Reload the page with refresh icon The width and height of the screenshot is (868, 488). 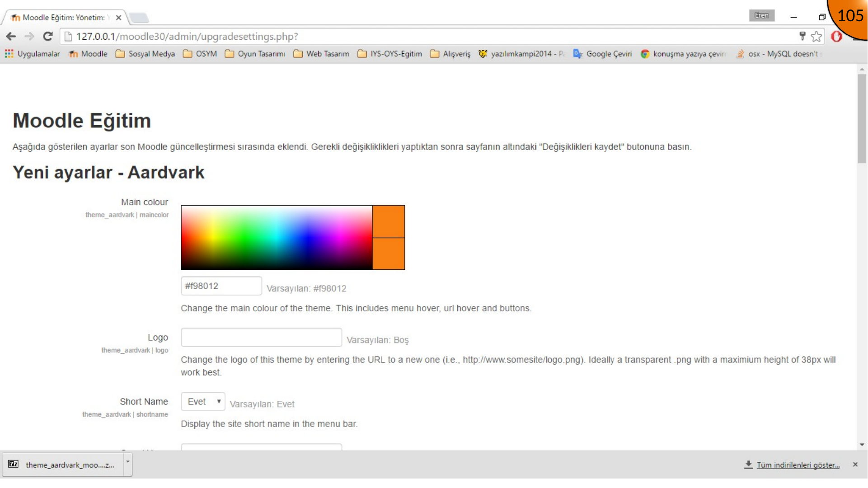[48, 37]
